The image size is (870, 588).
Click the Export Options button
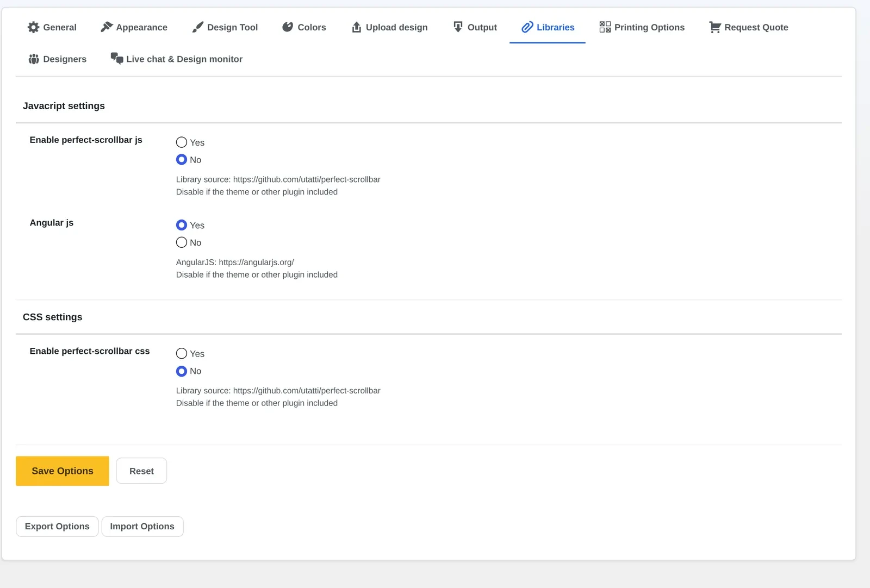[57, 527]
